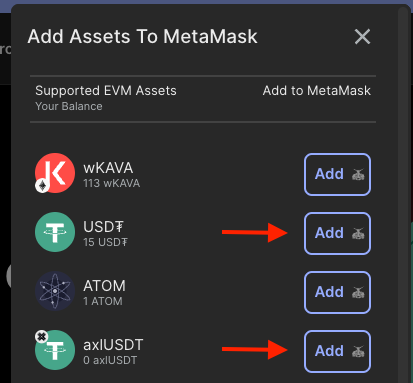413x383 pixels.
Task: Add axlUSDT to MetaMask
Action: pyautogui.click(x=337, y=351)
